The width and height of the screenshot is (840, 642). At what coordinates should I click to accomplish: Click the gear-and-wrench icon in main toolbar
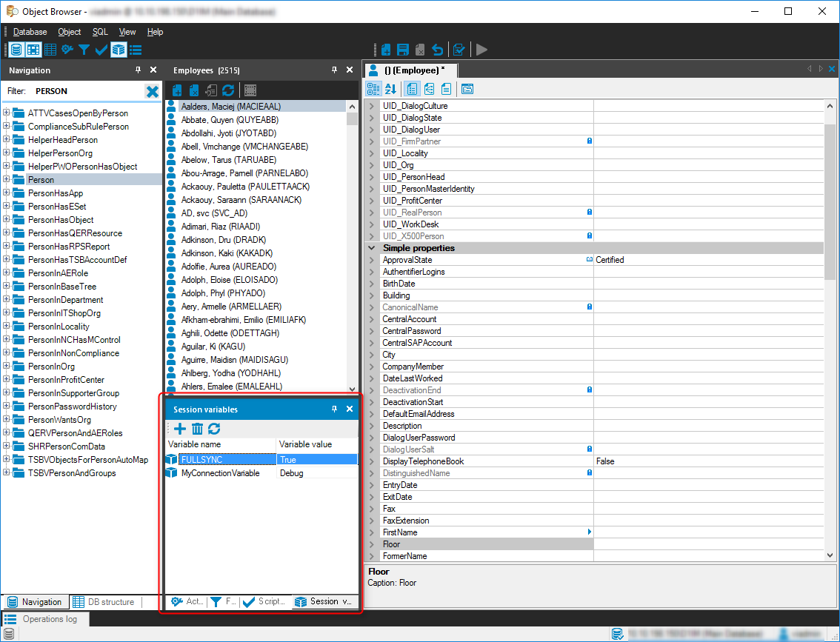click(67, 50)
